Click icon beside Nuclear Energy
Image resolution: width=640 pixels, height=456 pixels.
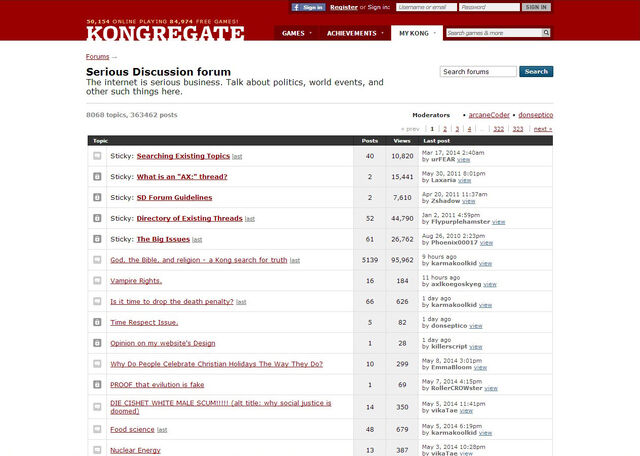97,450
